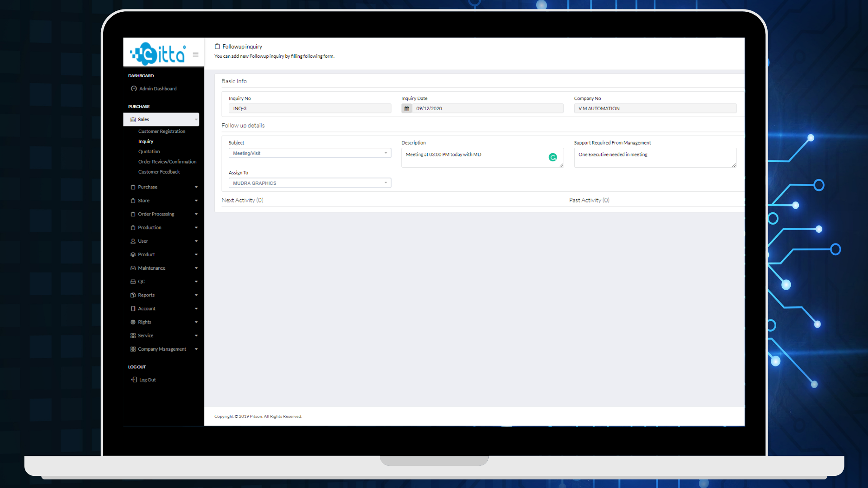
Task: Expand the Reports menu arrow
Action: pyautogui.click(x=196, y=295)
